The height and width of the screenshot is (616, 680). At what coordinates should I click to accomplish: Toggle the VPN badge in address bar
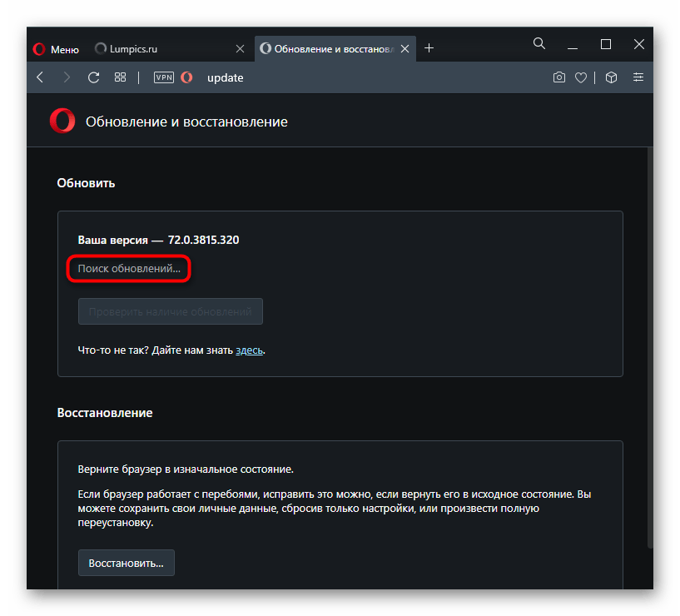(164, 77)
